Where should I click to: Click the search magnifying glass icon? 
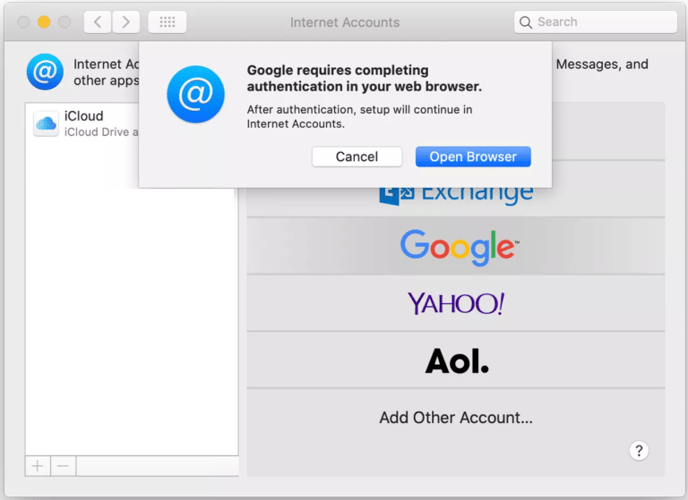click(x=526, y=22)
